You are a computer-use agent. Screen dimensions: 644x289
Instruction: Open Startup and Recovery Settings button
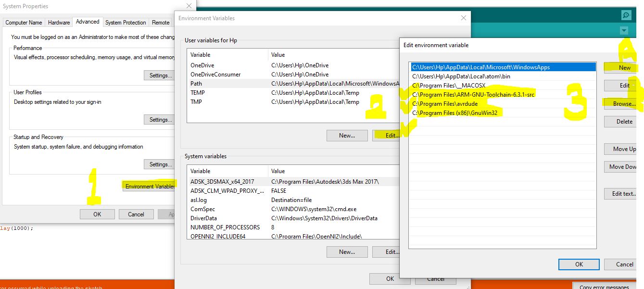(x=160, y=164)
